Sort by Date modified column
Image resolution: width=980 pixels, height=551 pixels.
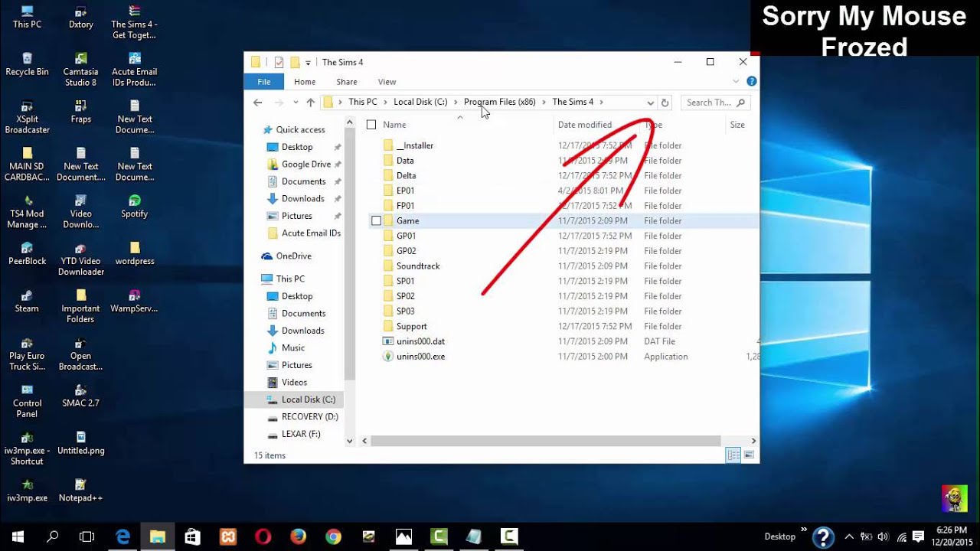(x=585, y=125)
